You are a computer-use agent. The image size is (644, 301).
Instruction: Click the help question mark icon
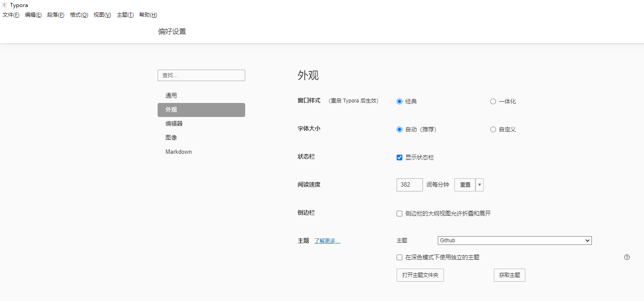pyautogui.click(x=627, y=257)
